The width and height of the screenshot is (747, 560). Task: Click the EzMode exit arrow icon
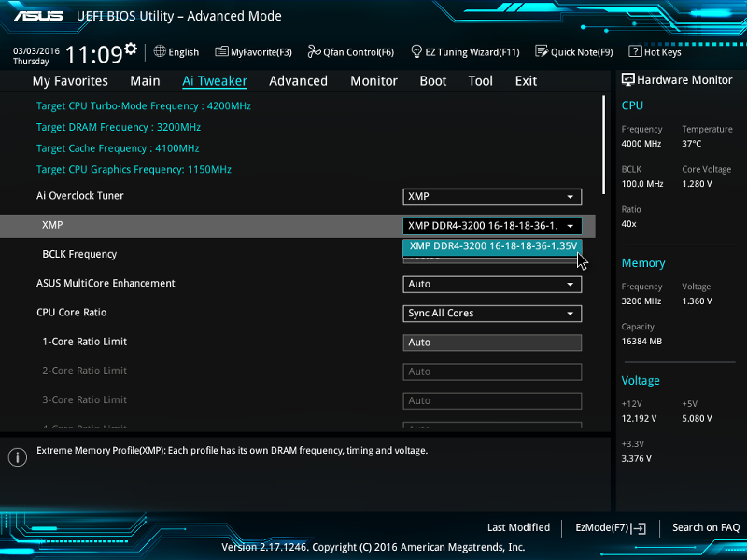[639, 527]
